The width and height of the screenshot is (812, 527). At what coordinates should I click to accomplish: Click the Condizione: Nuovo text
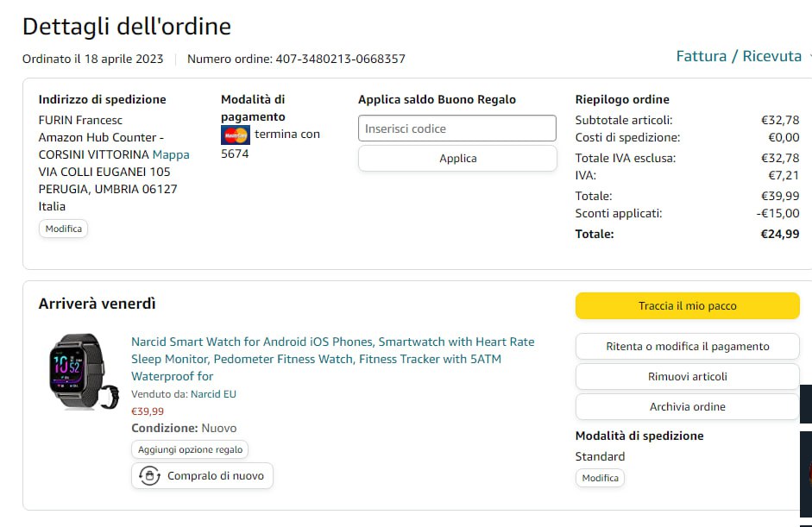point(184,428)
